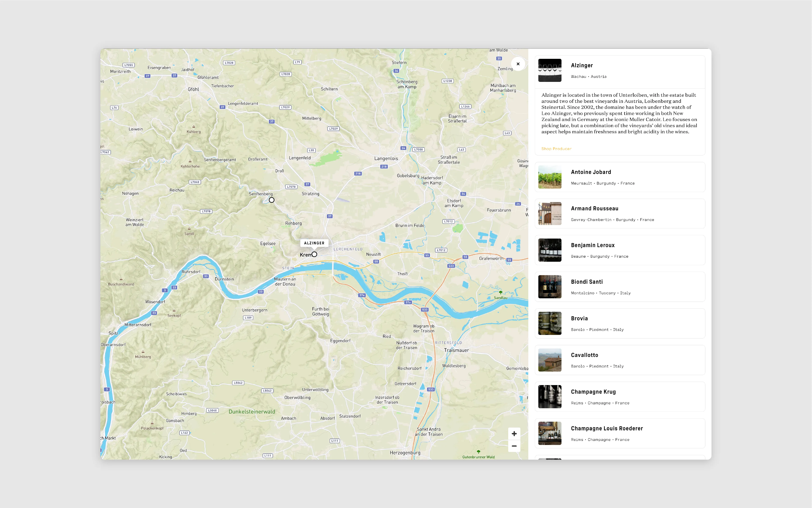Click 'Meursault · Burgundy · France' location text
This screenshot has height=508, width=812.
click(602, 183)
